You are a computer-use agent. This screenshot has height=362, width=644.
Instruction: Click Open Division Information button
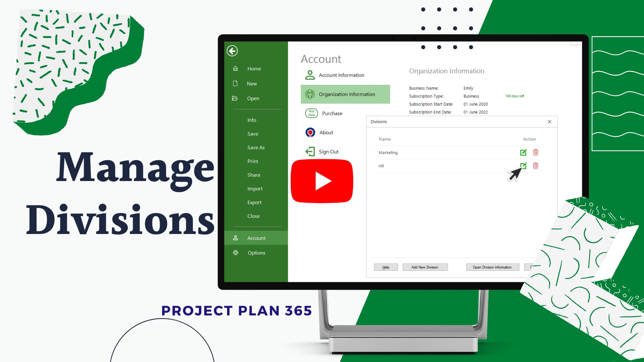click(492, 267)
